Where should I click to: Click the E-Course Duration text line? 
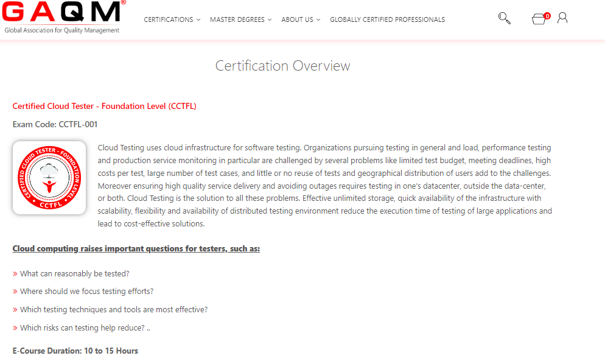point(75,351)
